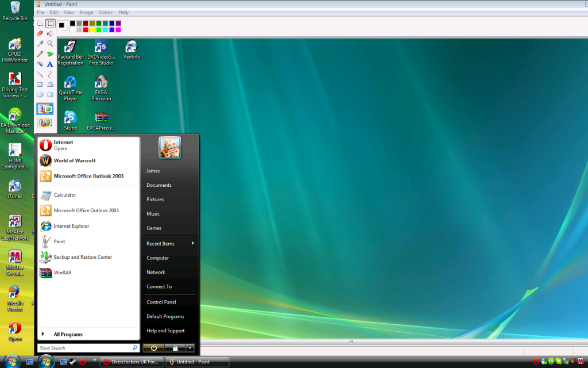Click the Steam icon in quick launch
Screen dimensions: 588x368
pos(73,362)
